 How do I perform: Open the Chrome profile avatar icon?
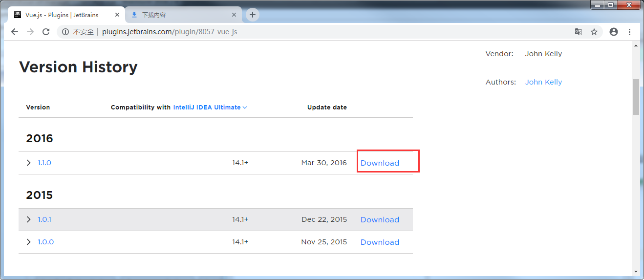[614, 32]
